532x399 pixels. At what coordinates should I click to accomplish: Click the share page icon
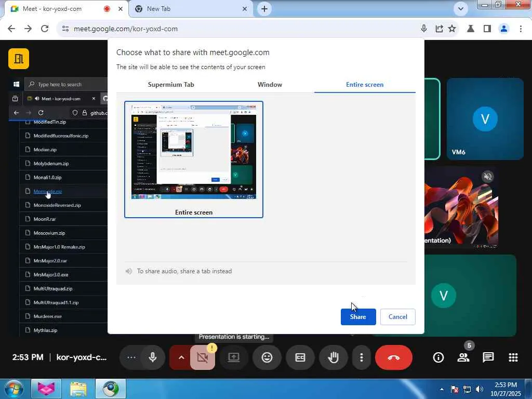point(439,29)
